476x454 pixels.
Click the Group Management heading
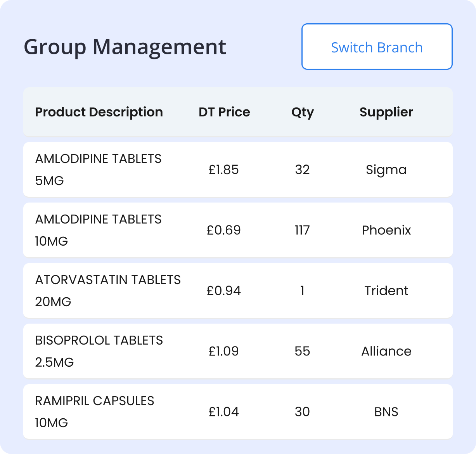(125, 47)
